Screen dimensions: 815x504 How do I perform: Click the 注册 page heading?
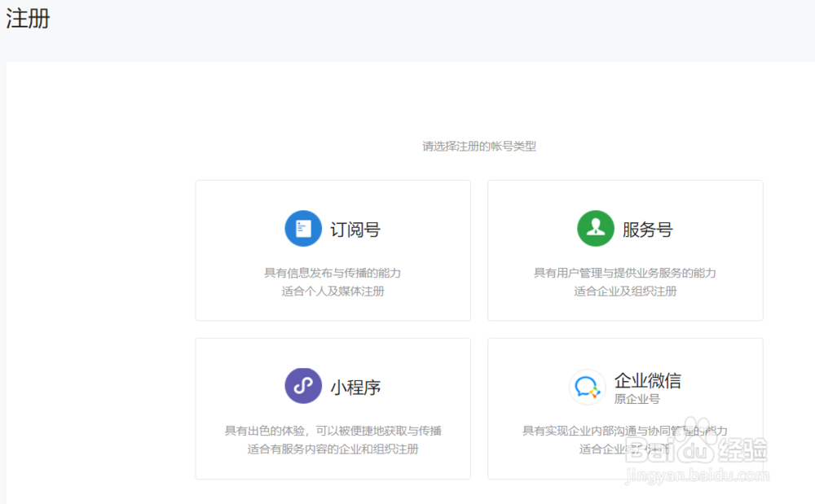pos(28,18)
